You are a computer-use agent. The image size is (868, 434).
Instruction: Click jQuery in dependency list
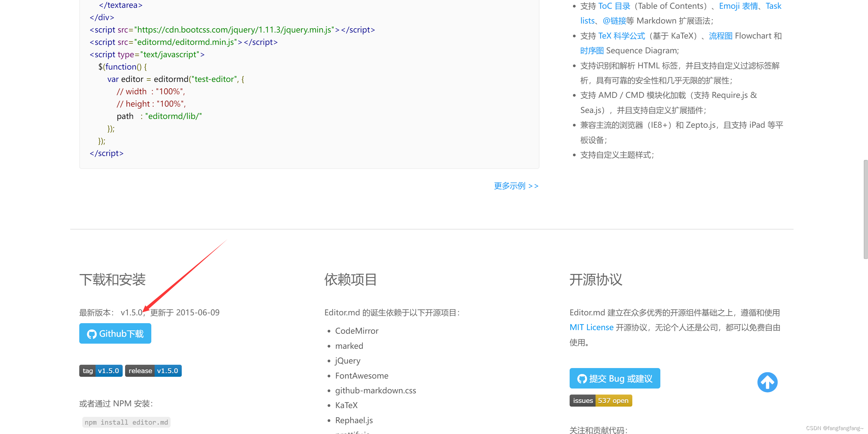[348, 361]
